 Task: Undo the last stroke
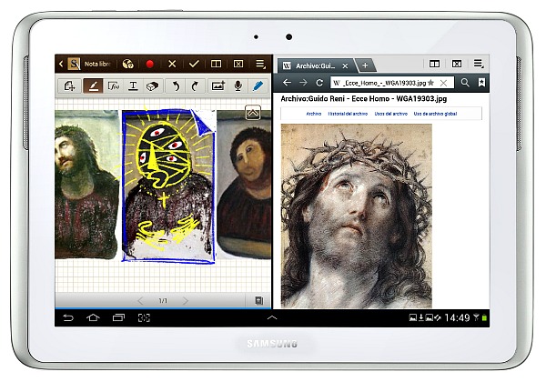tap(176, 85)
